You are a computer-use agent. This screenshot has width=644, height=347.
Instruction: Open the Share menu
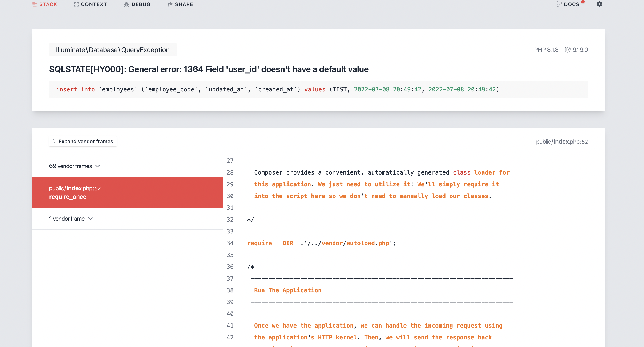pyautogui.click(x=184, y=4)
